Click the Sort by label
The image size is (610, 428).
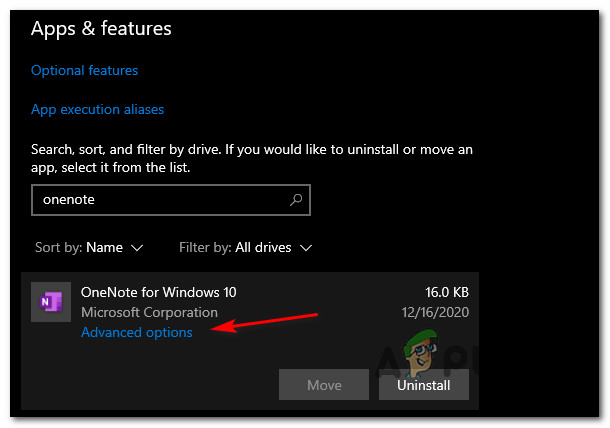pos(57,247)
